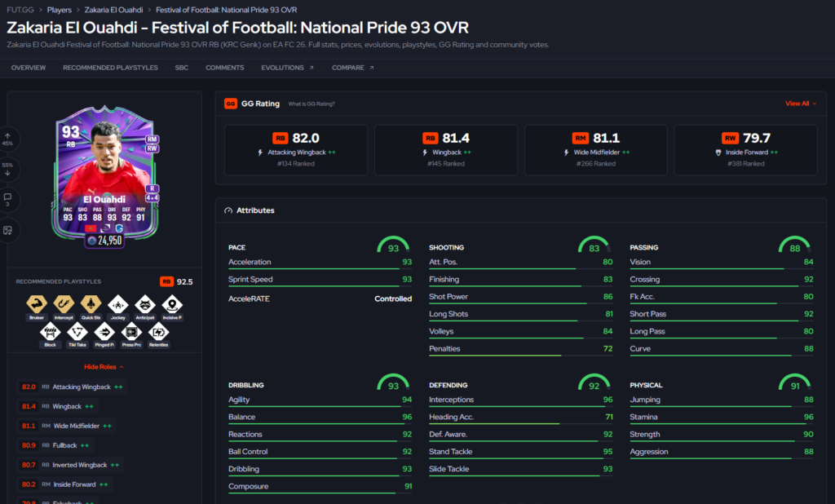Open the Recommended Playstyles tab

pos(110,68)
